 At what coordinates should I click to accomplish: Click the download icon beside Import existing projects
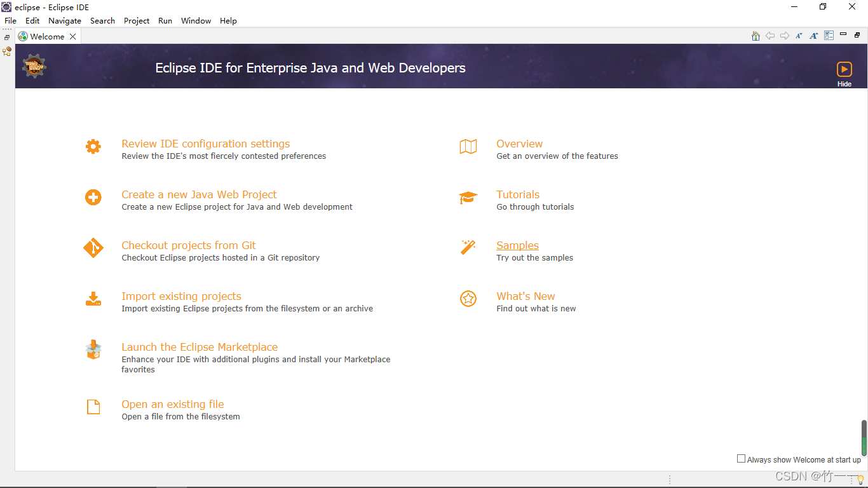coord(93,299)
